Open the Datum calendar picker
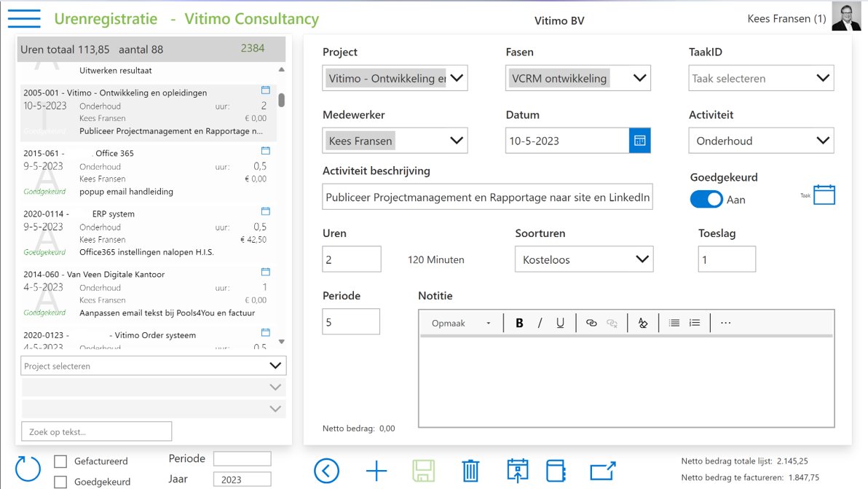This screenshot has width=868, height=489. coord(639,141)
